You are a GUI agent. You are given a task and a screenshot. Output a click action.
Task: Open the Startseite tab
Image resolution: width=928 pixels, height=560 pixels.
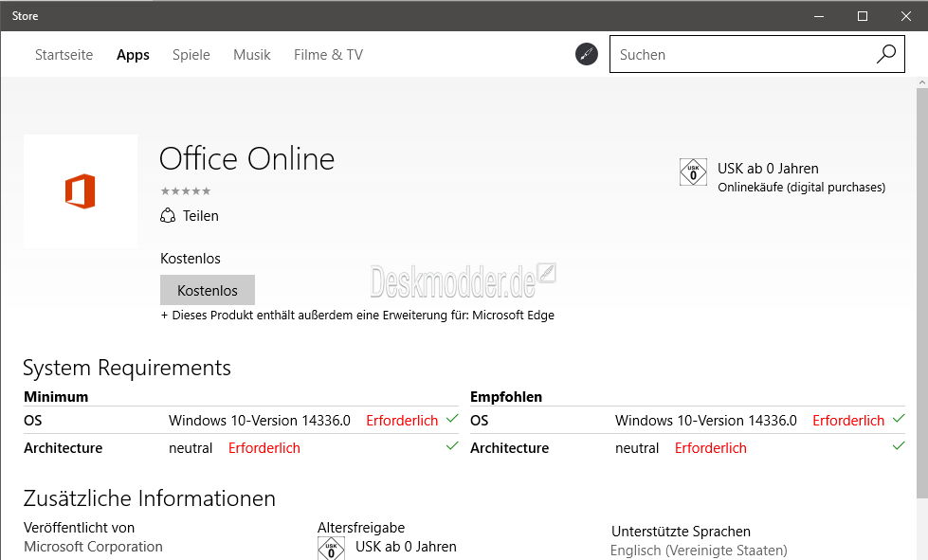(x=64, y=55)
